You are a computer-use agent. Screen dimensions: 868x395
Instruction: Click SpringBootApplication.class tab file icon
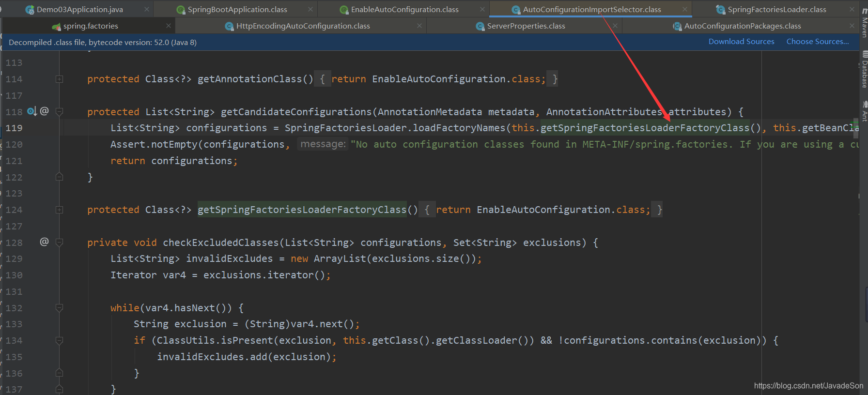[181, 10]
